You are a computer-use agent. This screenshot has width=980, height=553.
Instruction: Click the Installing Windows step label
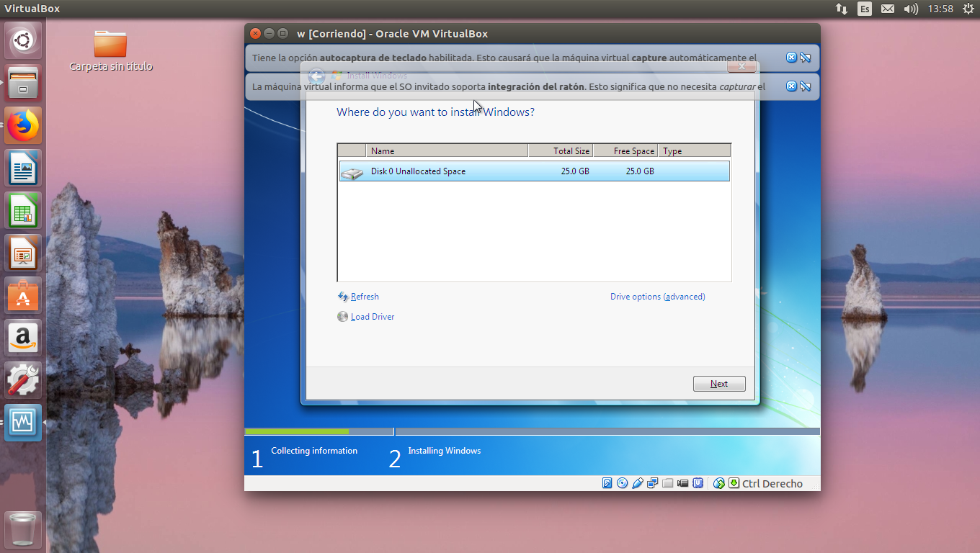pyautogui.click(x=444, y=451)
